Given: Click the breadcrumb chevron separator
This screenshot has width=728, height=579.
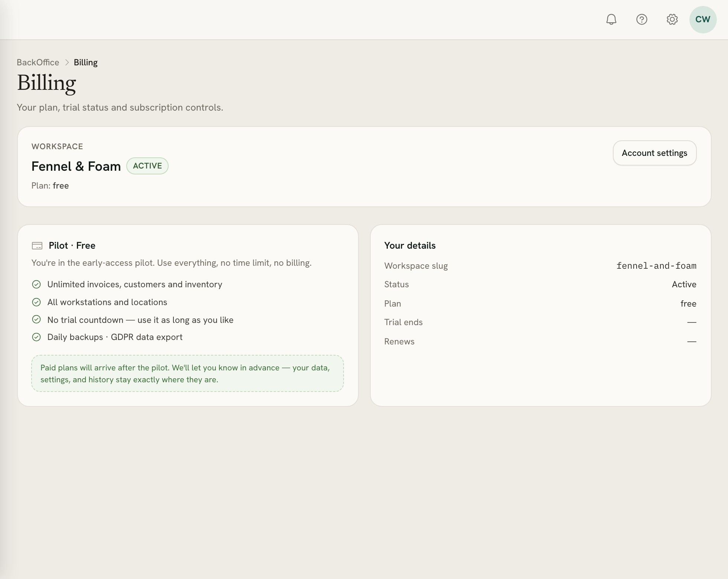Looking at the screenshot, I should [67, 62].
